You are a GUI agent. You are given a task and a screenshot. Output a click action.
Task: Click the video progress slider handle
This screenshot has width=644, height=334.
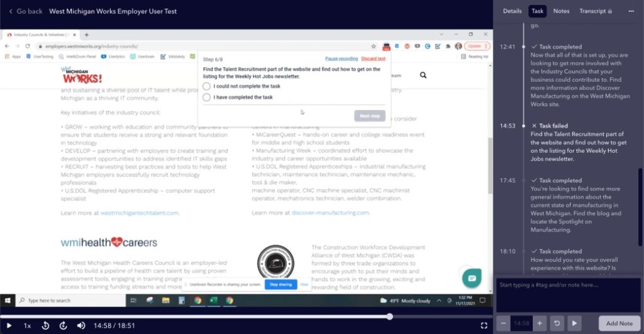tap(389, 316)
